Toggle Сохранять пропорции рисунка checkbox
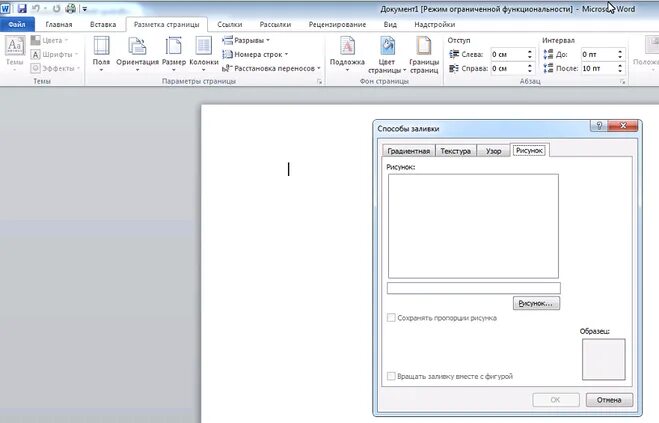The image size is (659, 423). point(391,318)
